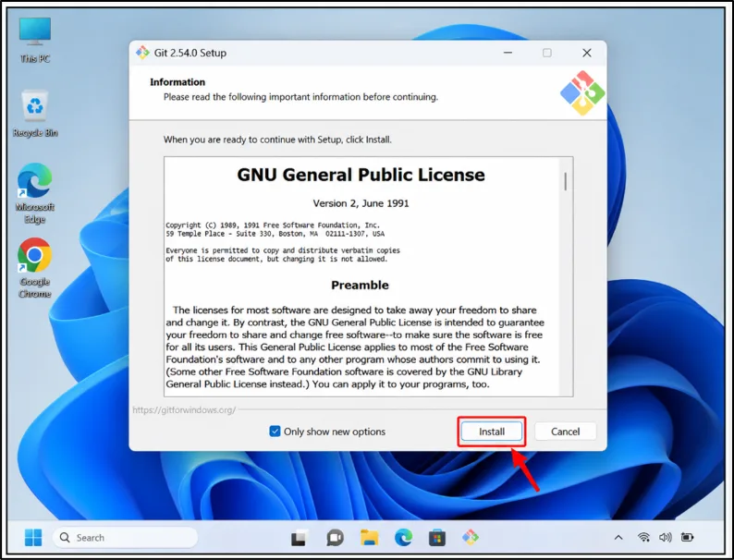Click the 'Everyone is permitted to copy' line

point(283,250)
